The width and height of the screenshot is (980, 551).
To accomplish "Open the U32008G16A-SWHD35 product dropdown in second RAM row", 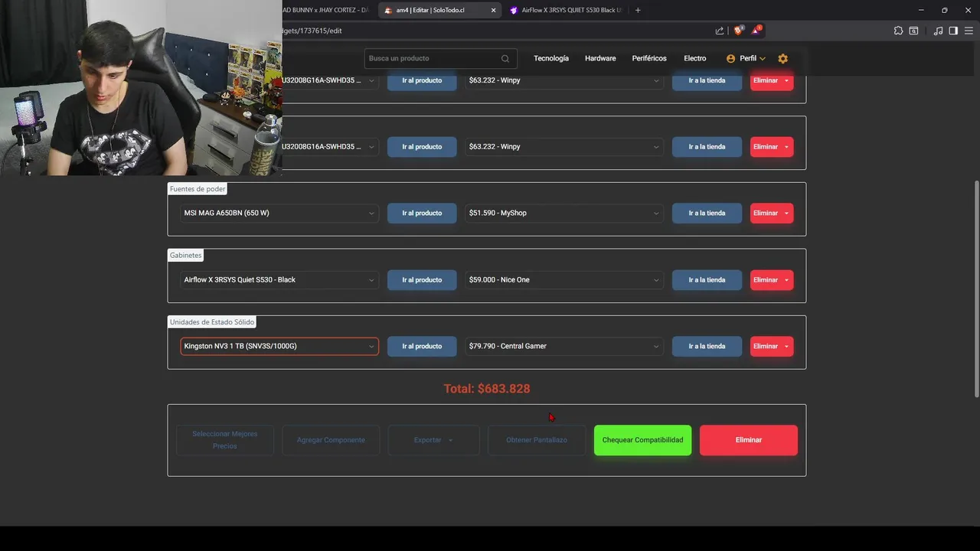I will 329,147.
